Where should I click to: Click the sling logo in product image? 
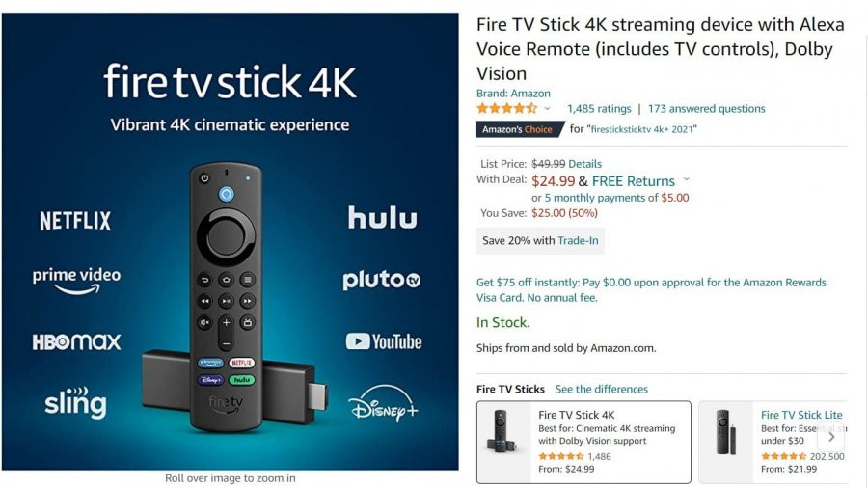pos(75,402)
